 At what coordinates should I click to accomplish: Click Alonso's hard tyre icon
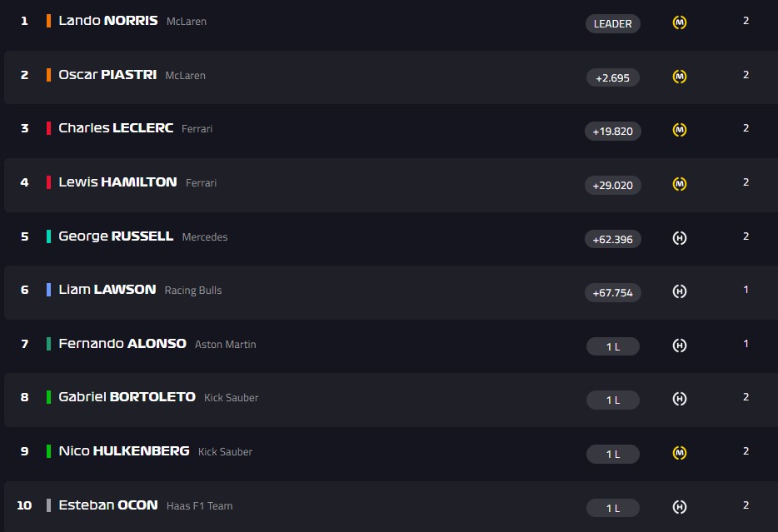pos(680,346)
